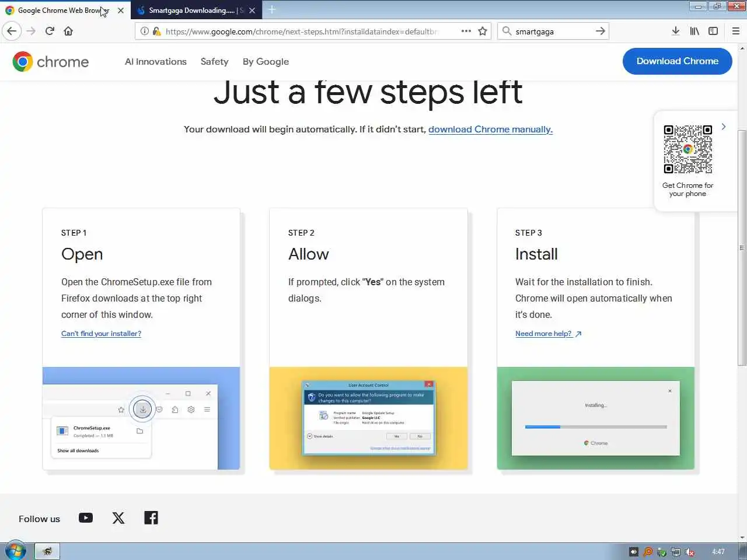Viewport: 747px width, 560px height.
Task: Bookmark this page with the star icon
Action: point(483,31)
